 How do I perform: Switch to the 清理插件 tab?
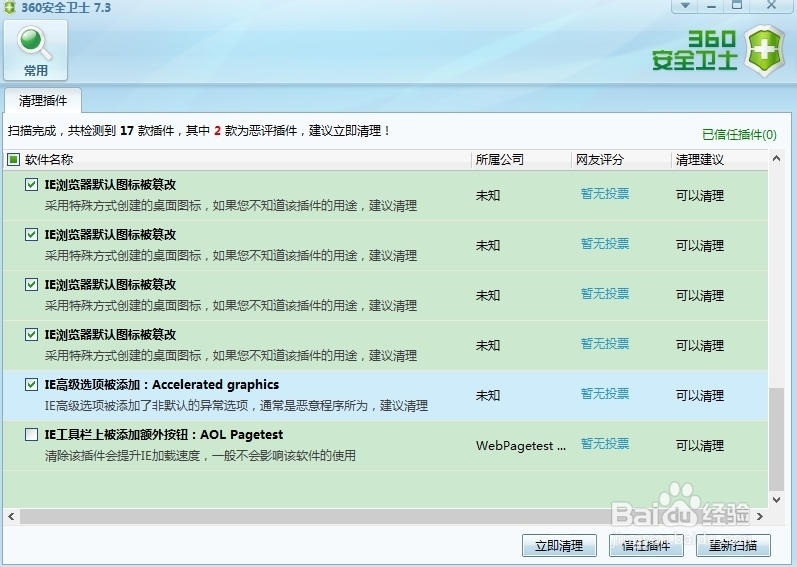click(43, 101)
